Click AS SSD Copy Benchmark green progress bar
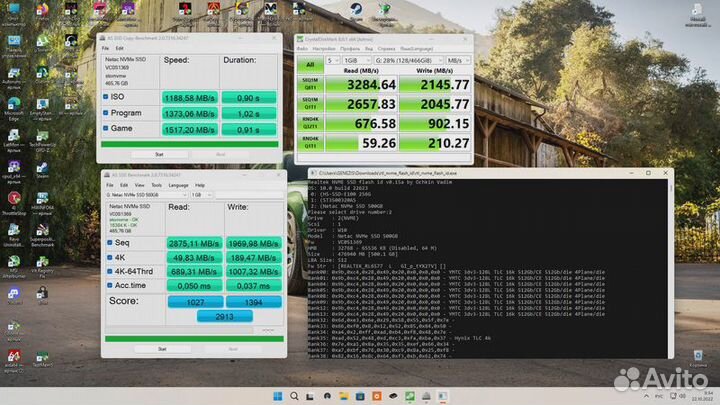The image size is (720, 405). pos(190,144)
